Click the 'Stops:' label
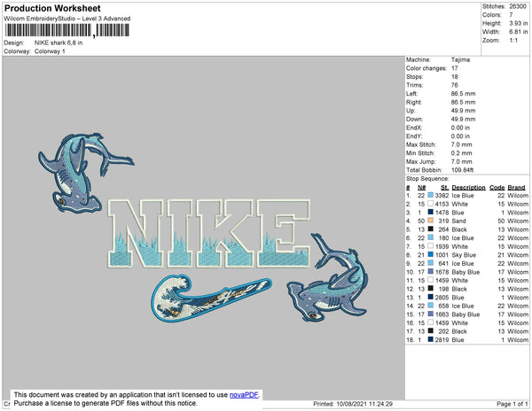This screenshot has width=532, height=411. pyautogui.click(x=414, y=76)
